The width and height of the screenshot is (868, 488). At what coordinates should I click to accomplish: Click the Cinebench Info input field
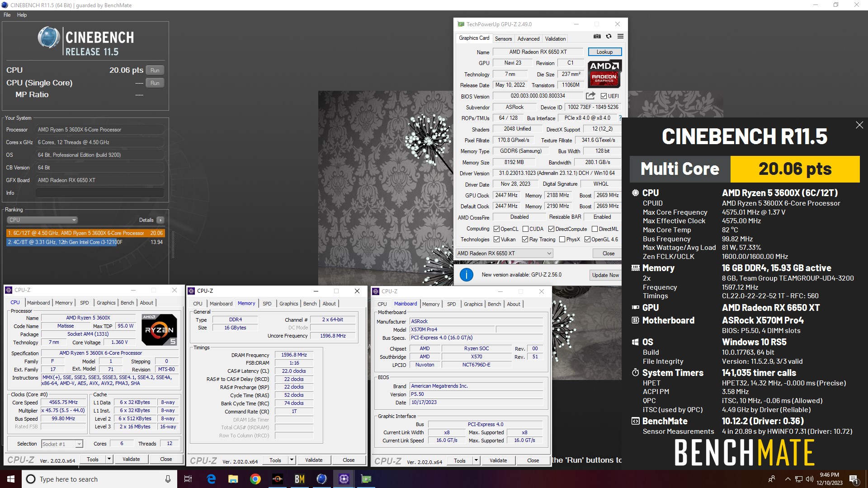pyautogui.click(x=99, y=193)
